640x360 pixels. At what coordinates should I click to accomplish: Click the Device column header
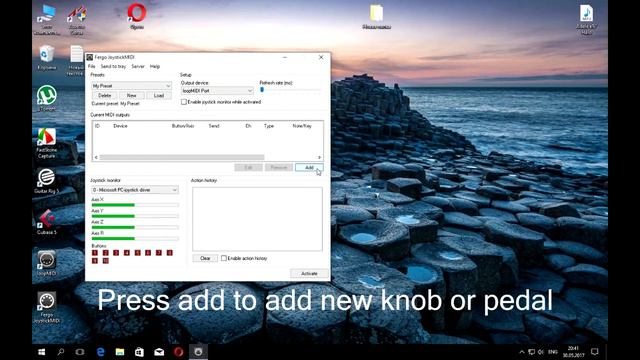pos(120,126)
